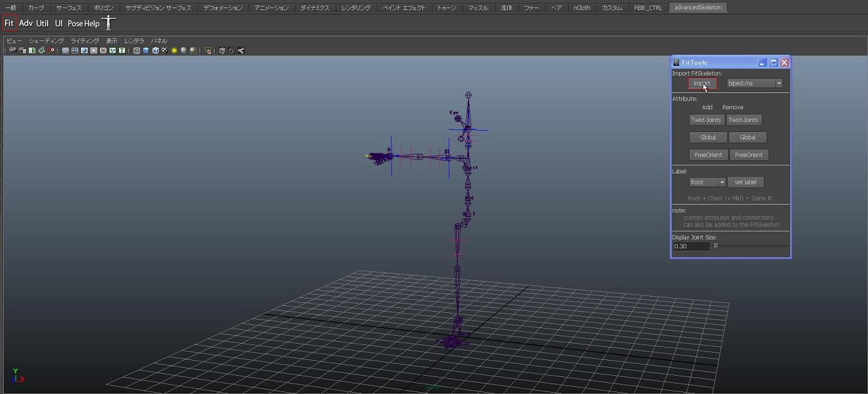
Task: Click the Select Camera icon in panel toolbar
Action: coord(13,50)
